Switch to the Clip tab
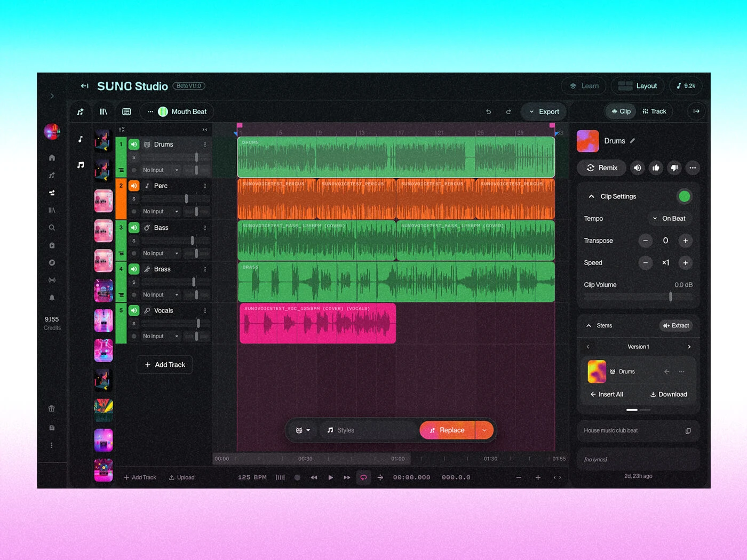Image resolution: width=747 pixels, height=560 pixels. [x=621, y=111]
